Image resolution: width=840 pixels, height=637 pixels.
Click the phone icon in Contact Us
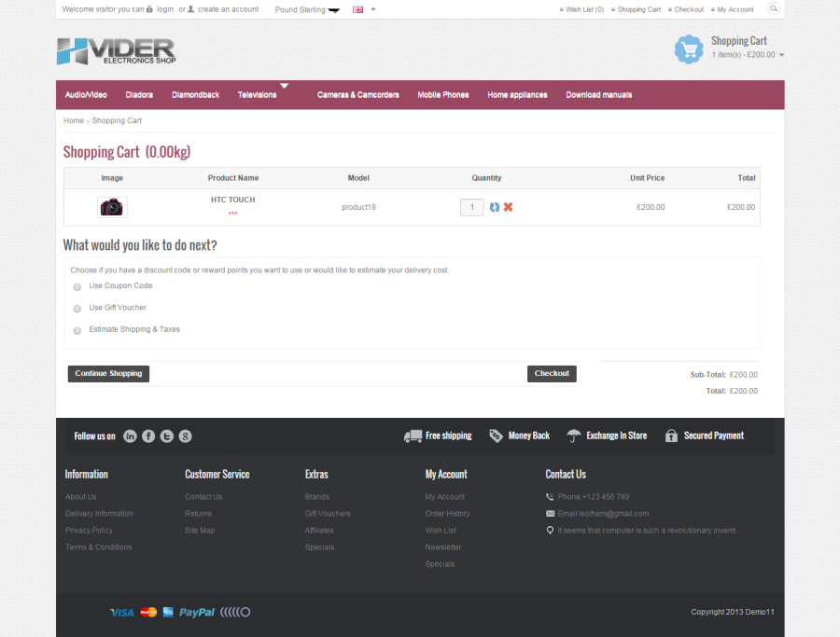(550, 497)
